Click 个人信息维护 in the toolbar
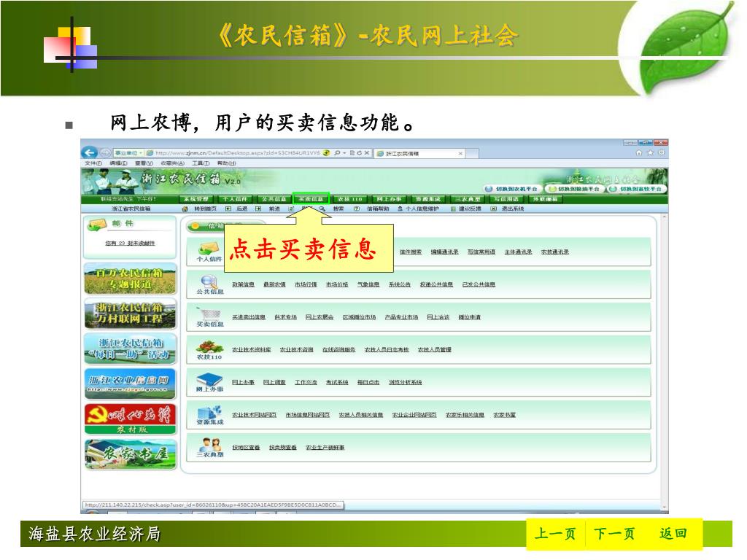 pyautogui.click(x=418, y=209)
